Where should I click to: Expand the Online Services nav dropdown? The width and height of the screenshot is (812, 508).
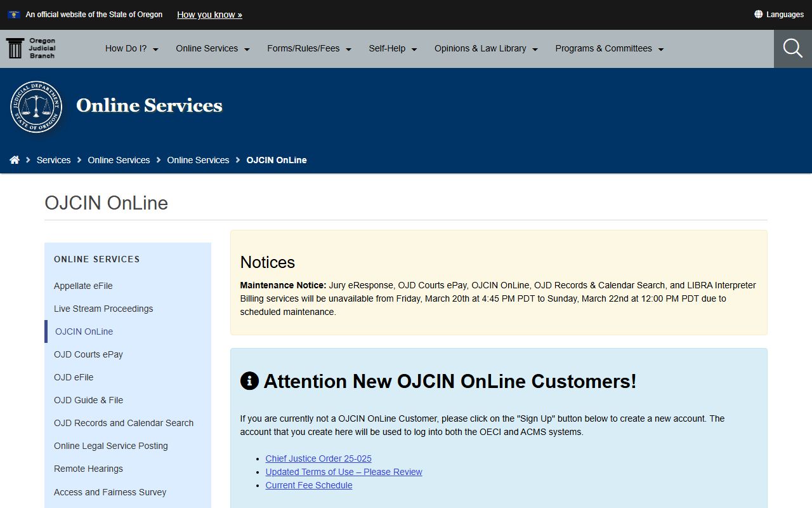pos(213,49)
